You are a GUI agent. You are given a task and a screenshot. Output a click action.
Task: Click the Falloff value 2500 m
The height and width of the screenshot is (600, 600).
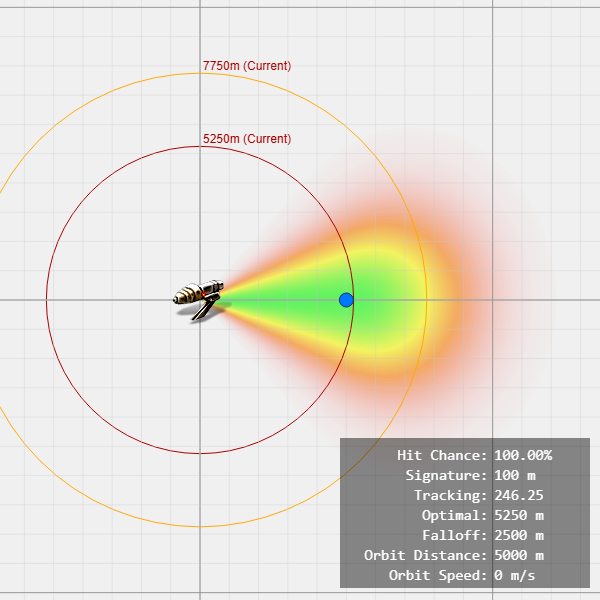pos(519,535)
